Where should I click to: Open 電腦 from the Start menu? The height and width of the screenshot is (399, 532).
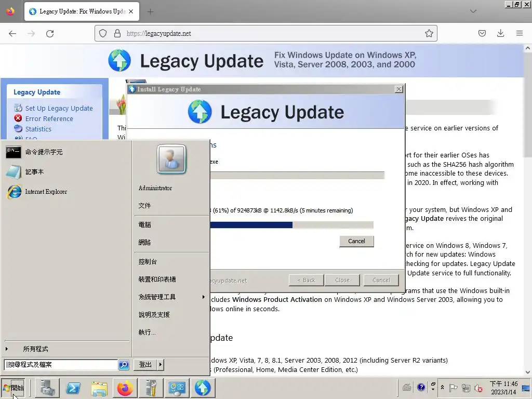pyautogui.click(x=144, y=224)
